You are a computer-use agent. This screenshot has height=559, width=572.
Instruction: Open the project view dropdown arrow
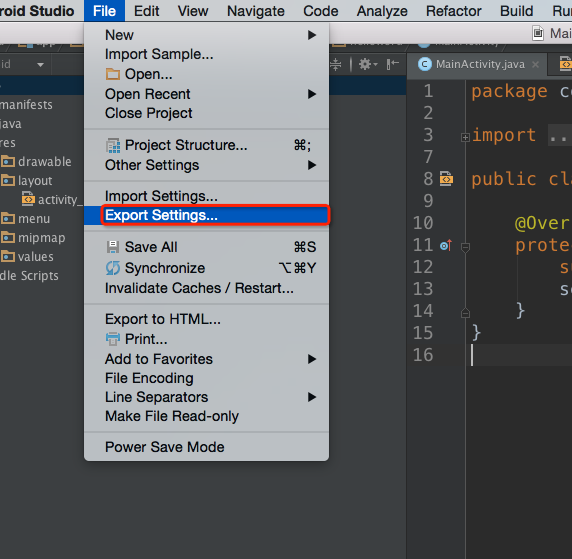[40, 65]
